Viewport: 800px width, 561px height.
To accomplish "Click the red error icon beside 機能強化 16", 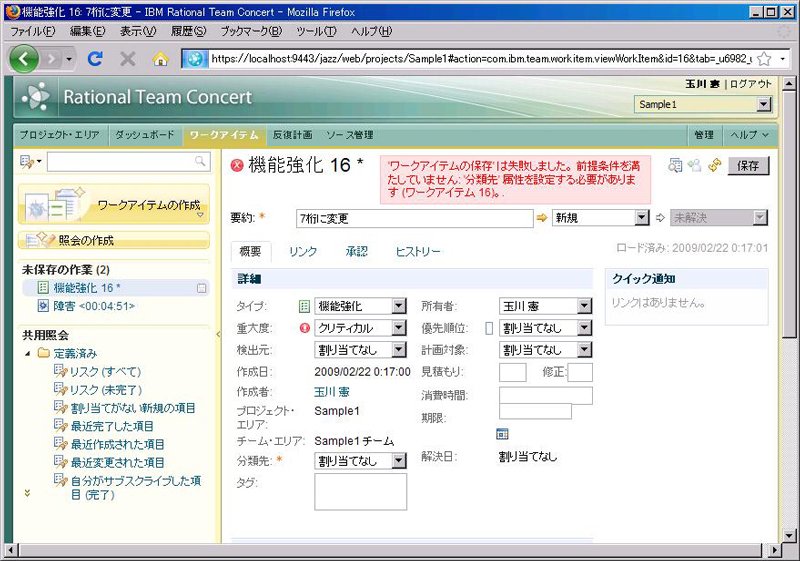I will (237, 165).
